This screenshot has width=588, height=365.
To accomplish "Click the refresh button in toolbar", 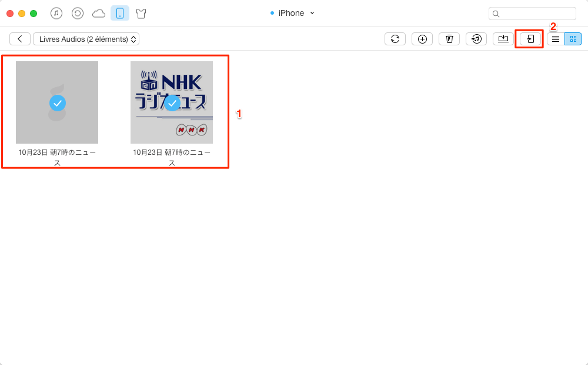I will [x=395, y=39].
